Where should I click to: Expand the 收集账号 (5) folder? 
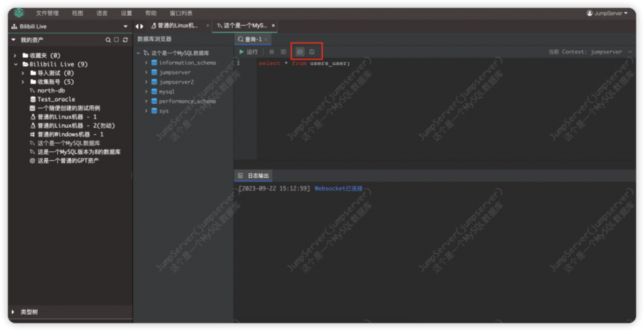click(23, 82)
